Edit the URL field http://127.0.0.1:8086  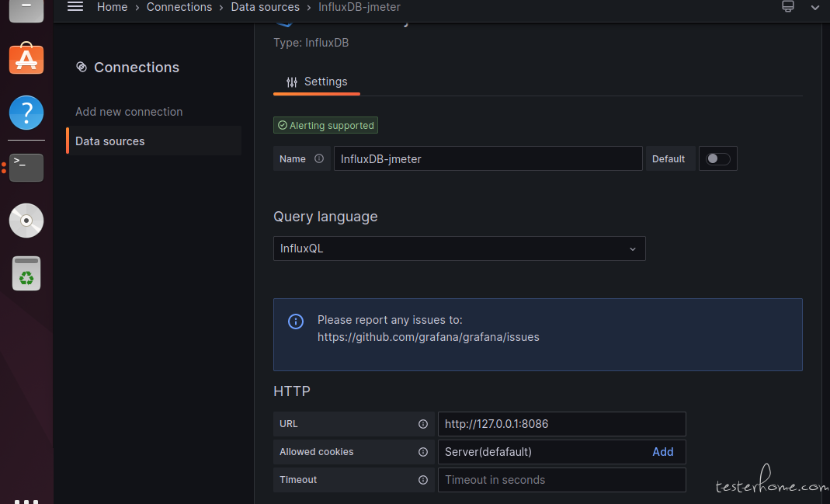561,423
